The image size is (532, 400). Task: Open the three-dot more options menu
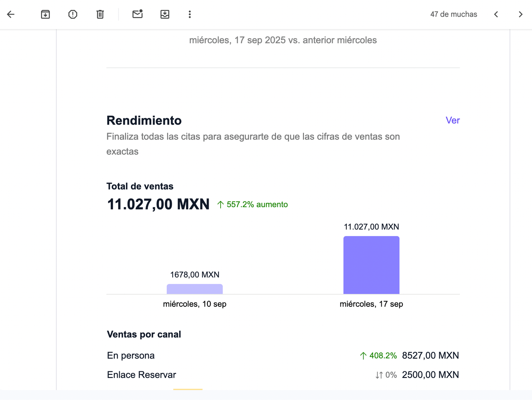pyautogui.click(x=190, y=14)
